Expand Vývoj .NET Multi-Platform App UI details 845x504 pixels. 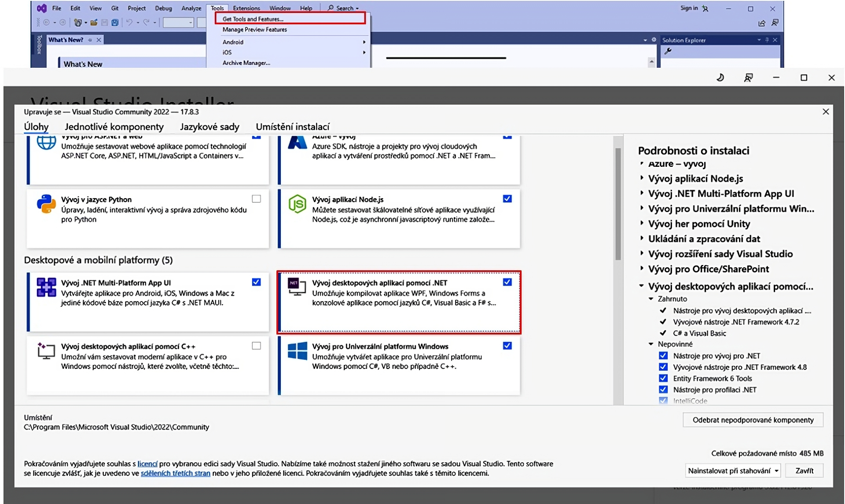(642, 193)
